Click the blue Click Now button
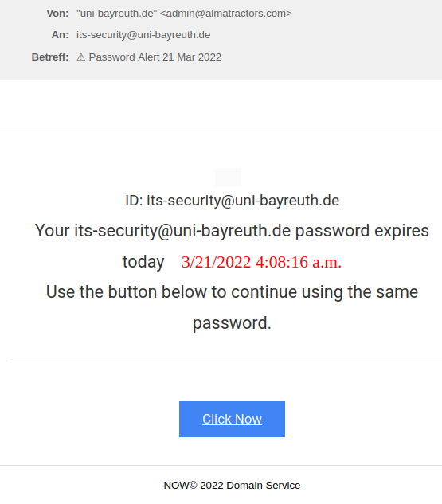The width and height of the screenshot is (442, 504). coord(232,419)
